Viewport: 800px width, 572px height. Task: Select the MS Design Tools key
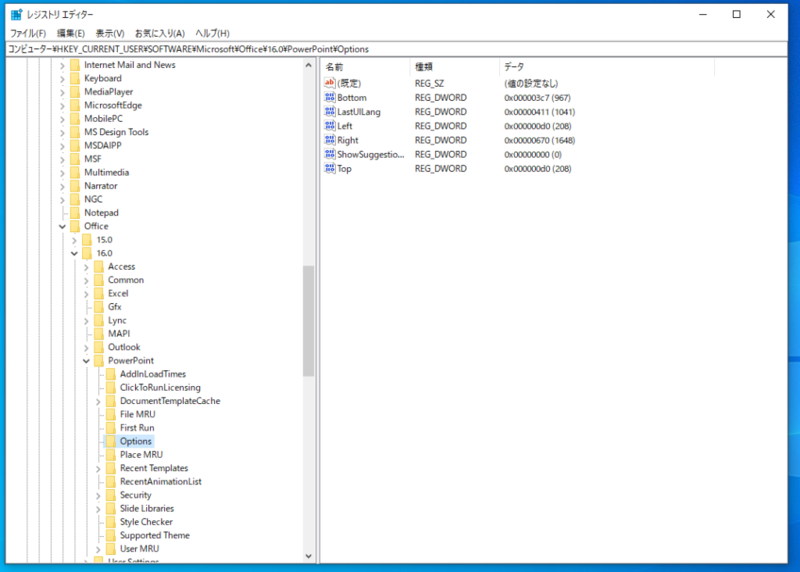coord(116,132)
